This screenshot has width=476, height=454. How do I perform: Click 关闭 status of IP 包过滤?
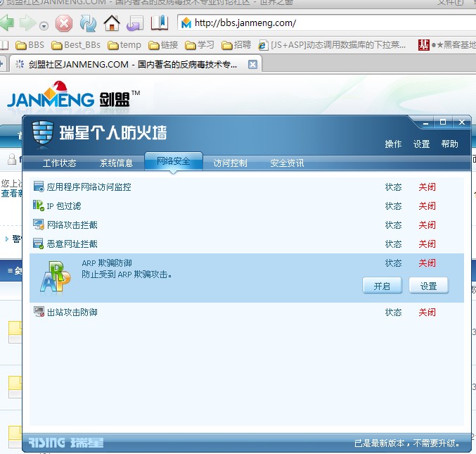tap(427, 206)
